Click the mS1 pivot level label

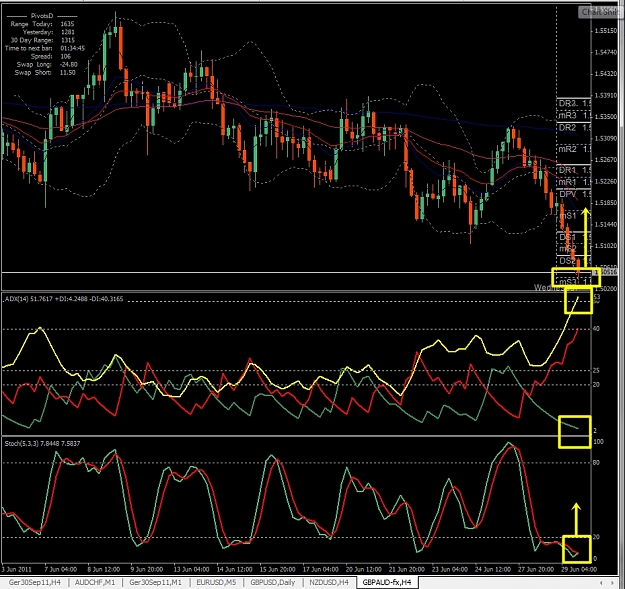568,216
